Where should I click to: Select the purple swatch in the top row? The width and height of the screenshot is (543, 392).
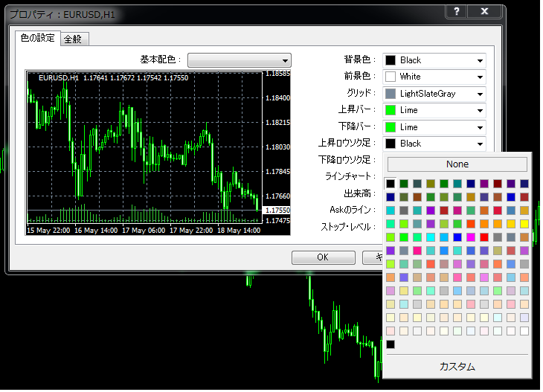[x=484, y=184]
